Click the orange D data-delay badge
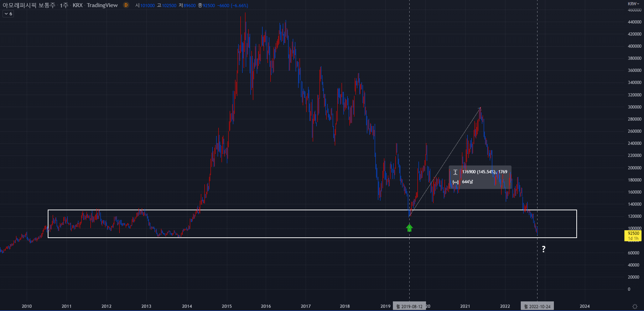Image resolution: width=644 pixels, height=311 pixels. (126, 5)
